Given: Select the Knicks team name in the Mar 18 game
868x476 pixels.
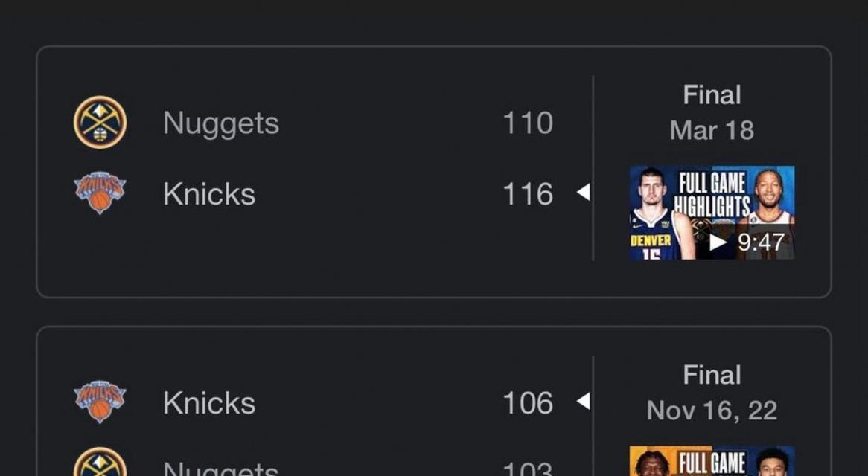Looking at the screenshot, I should coord(209,194).
